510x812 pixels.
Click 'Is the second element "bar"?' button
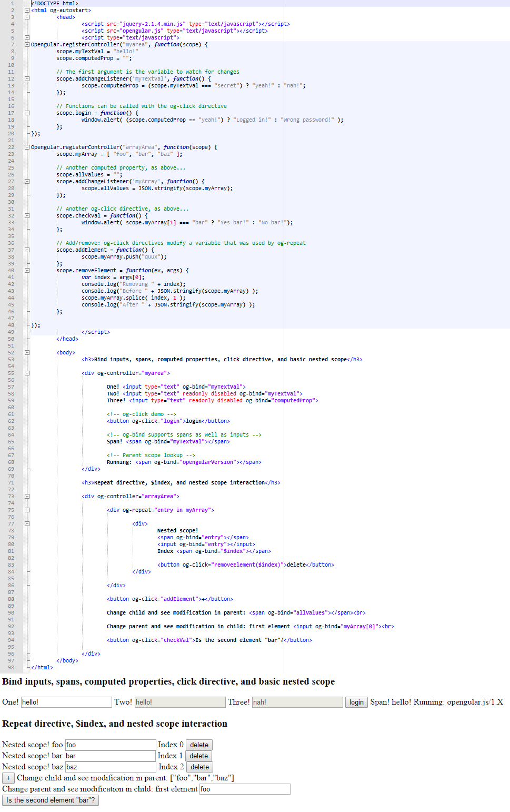pos(51,800)
